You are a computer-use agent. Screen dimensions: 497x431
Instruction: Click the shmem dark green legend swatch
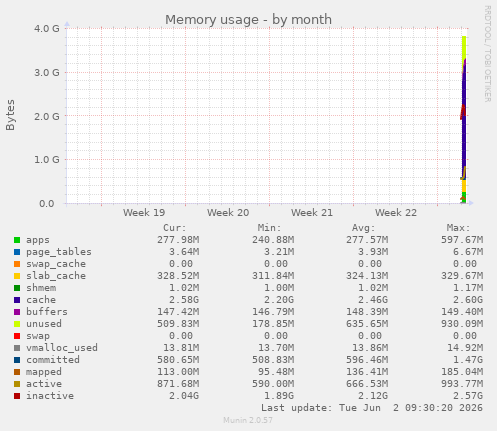[x=17, y=288]
